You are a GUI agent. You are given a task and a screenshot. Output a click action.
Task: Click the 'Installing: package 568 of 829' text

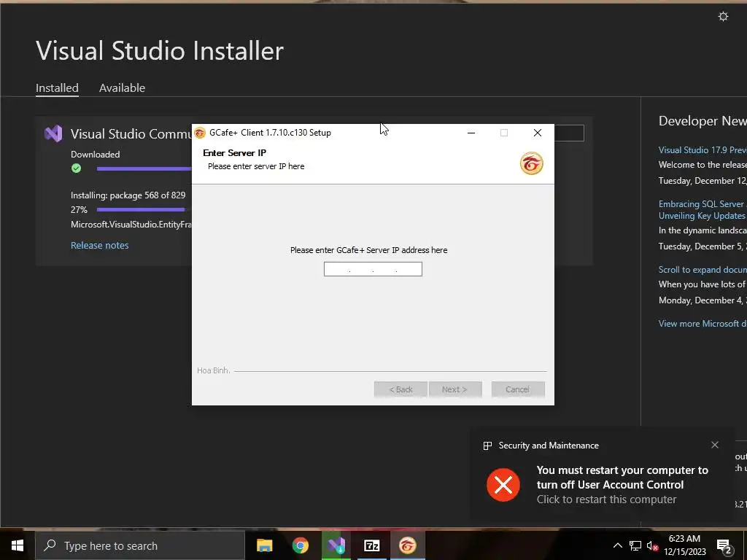pos(128,195)
